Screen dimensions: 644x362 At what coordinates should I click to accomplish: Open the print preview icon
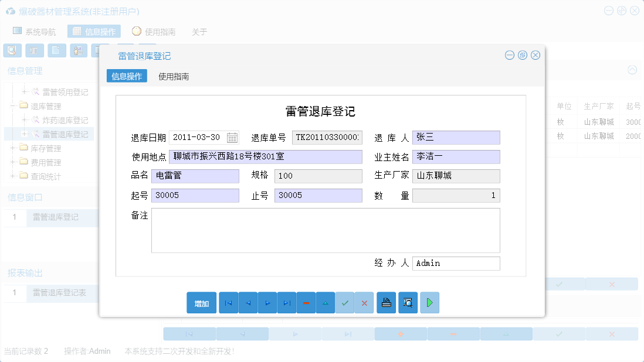408,303
